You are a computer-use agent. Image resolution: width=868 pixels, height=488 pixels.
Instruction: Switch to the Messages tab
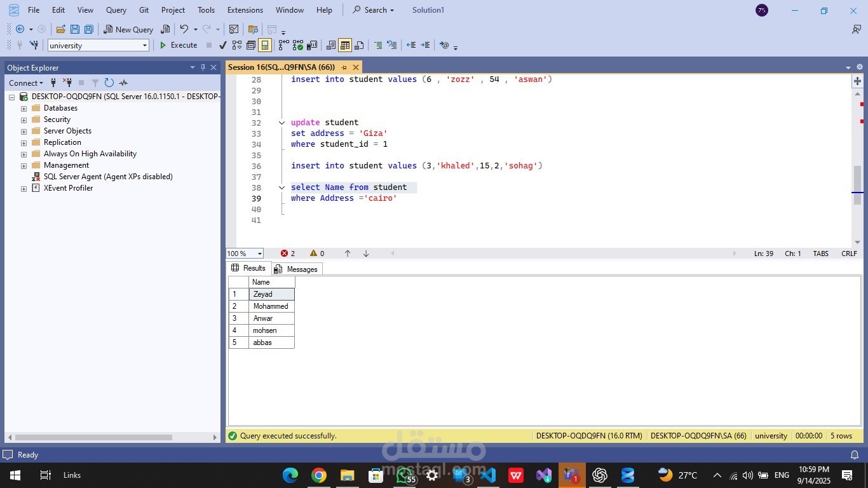[x=296, y=269]
